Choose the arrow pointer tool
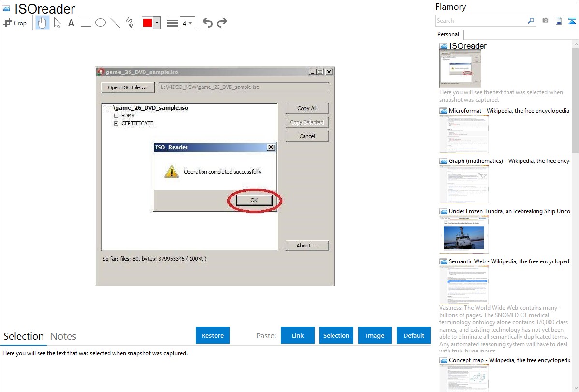 click(57, 23)
